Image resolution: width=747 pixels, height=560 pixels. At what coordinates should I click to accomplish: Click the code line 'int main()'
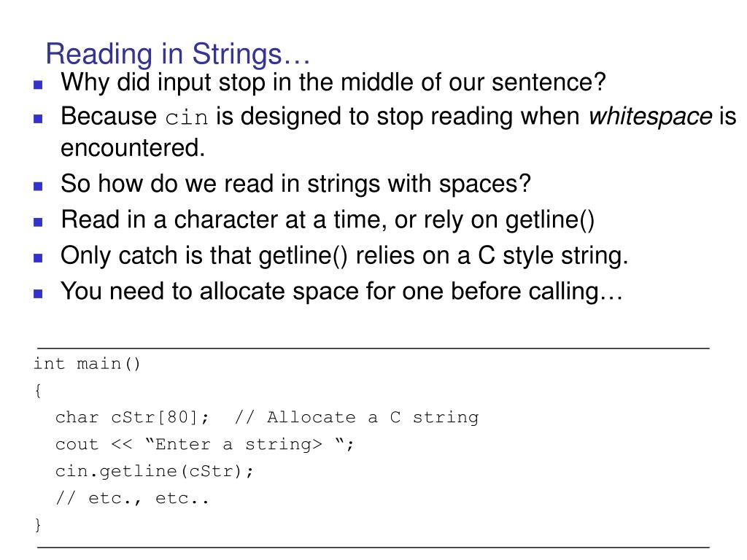click(87, 364)
